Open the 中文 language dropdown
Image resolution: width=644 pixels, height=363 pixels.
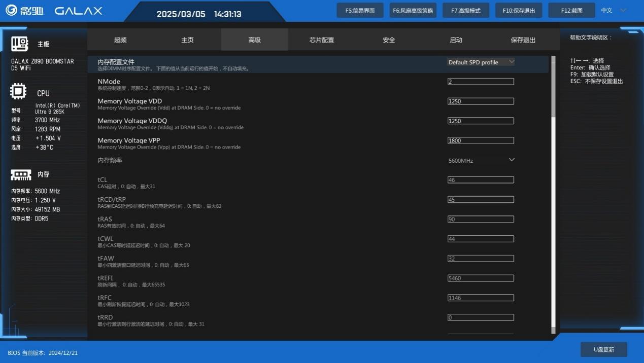point(614,10)
